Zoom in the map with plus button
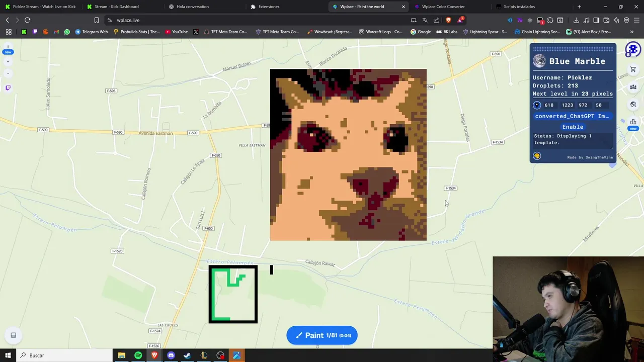Screen dimensions: 644x362 click(x=8, y=61)
